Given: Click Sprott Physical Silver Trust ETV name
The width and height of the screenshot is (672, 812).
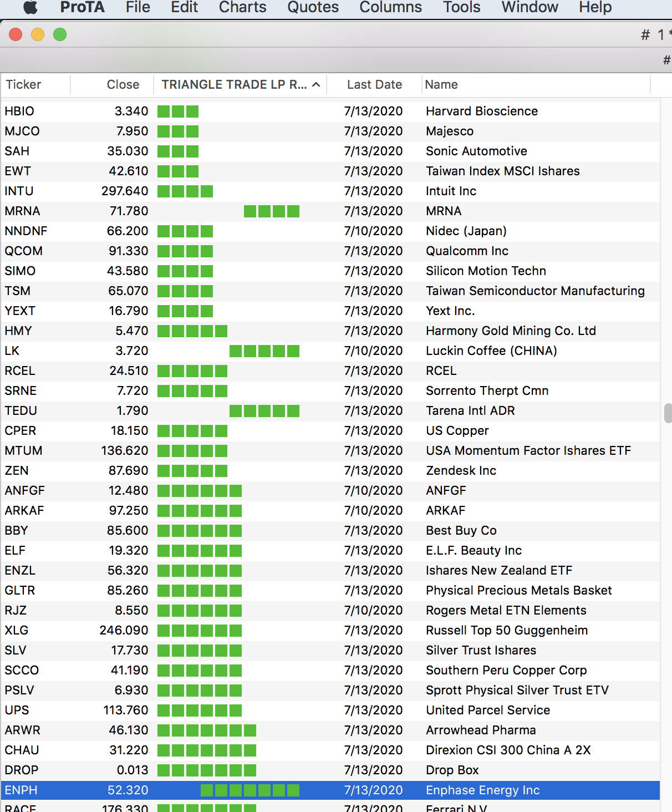Looking at the screenshot, I should pyautogui.click(x=517, y=690).
